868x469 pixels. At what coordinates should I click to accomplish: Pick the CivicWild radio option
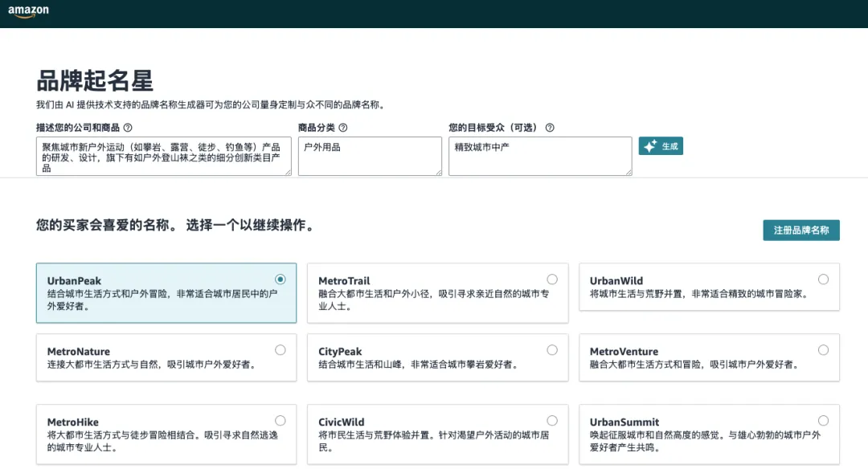click(x=552, y=420)
